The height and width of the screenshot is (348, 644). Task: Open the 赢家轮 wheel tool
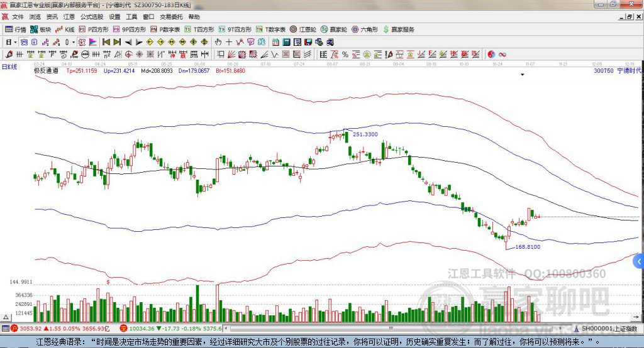pyautogui.click(x=334, y=30)
